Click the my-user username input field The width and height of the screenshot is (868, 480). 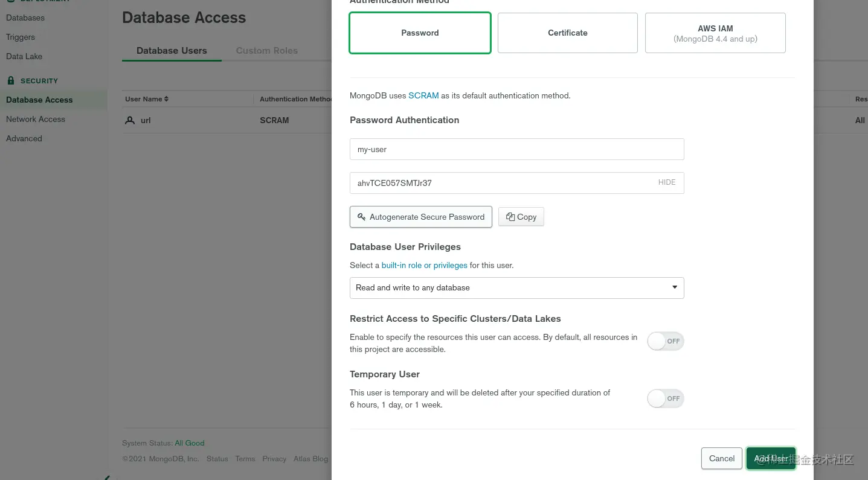[516, 149]
